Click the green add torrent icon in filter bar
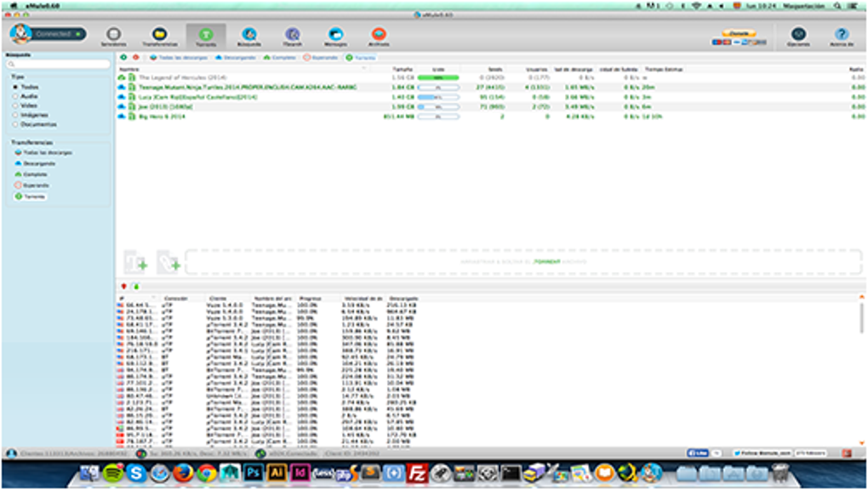Screen dimensions: 868x495 click(123, 58)
